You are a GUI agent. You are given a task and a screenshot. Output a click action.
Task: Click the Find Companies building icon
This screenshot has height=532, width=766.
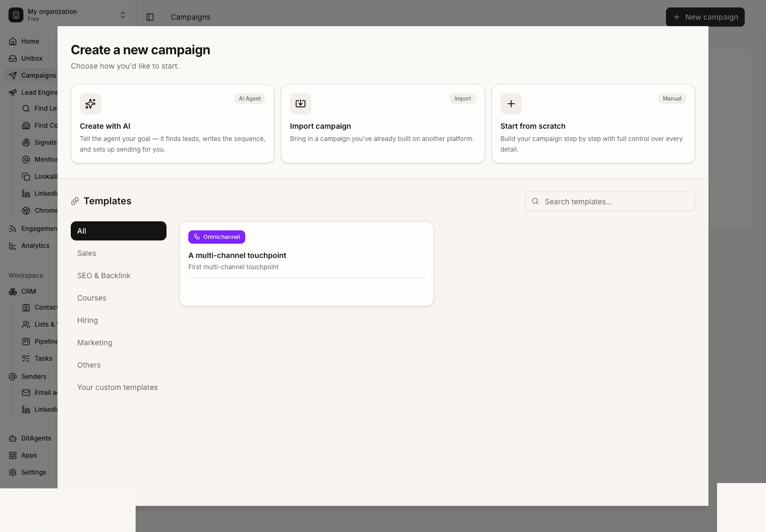(x=26, y=126)
